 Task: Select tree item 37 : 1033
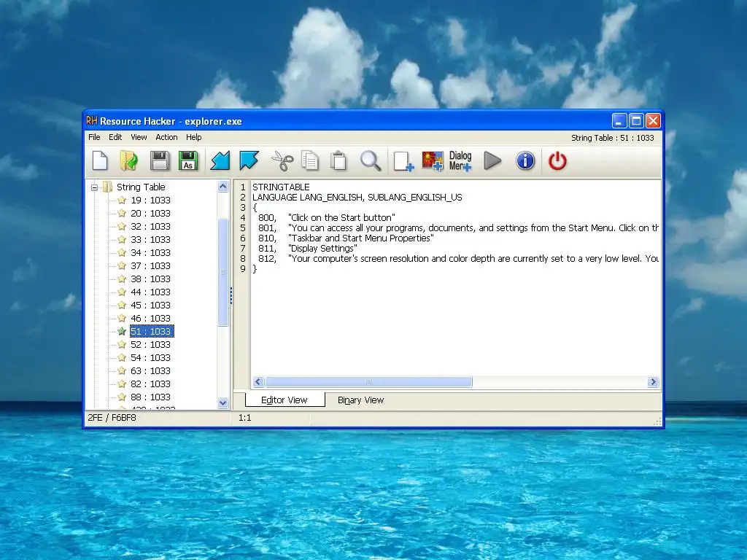(150, 265)
